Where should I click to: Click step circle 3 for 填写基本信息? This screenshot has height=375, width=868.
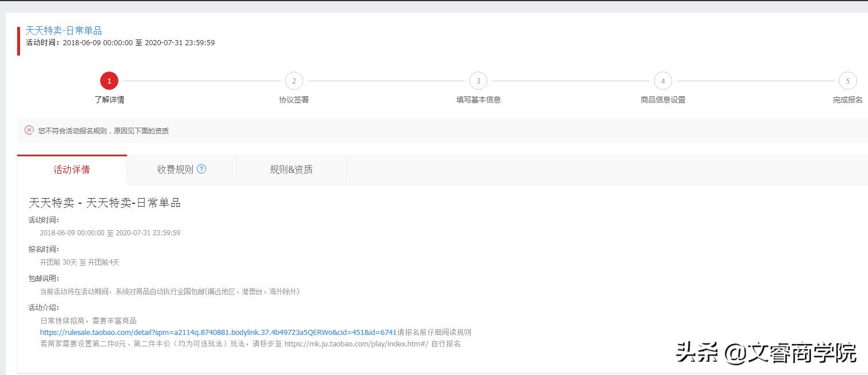pyautogui.click(x=478, y=81)
